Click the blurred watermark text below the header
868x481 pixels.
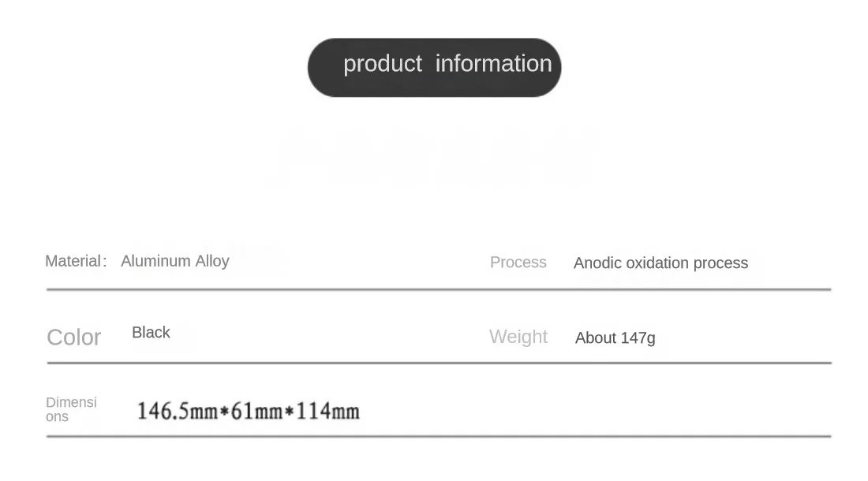click(434, 156)
